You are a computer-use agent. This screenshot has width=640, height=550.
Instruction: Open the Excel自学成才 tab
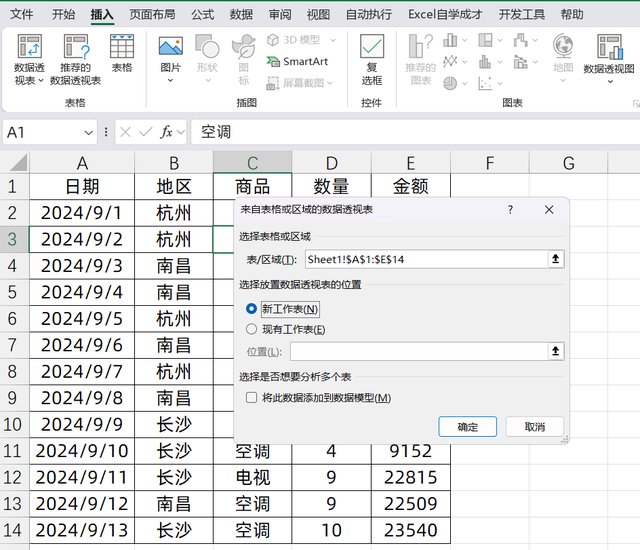(x=445, y=15)
